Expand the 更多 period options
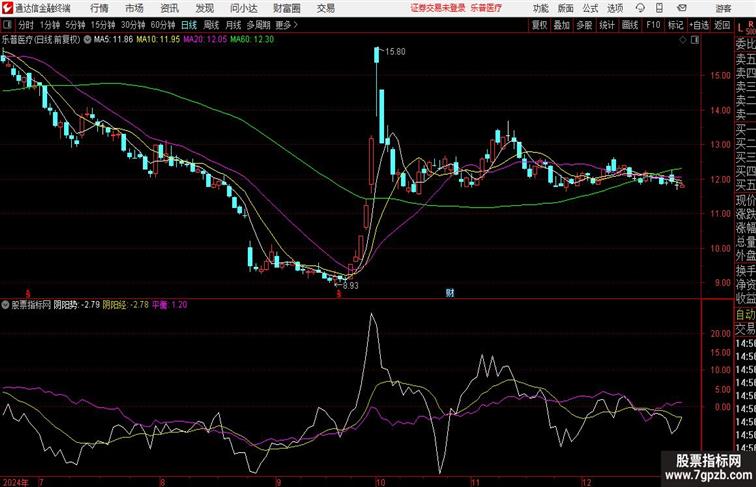Screen dimensions: 756x487 286,25
